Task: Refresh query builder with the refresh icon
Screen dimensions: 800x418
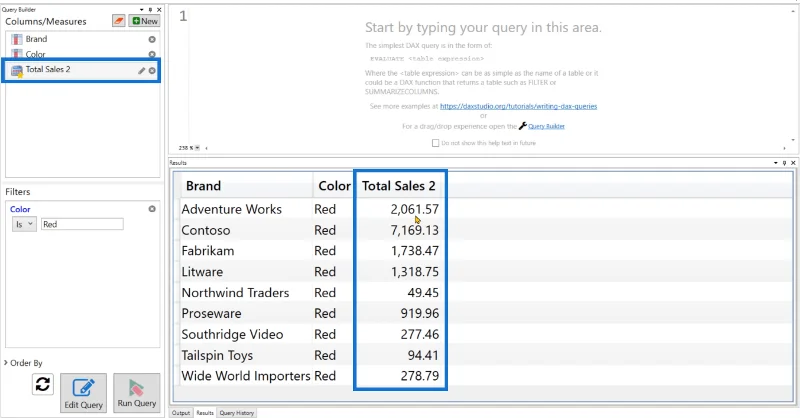Action: coord(43,384)
